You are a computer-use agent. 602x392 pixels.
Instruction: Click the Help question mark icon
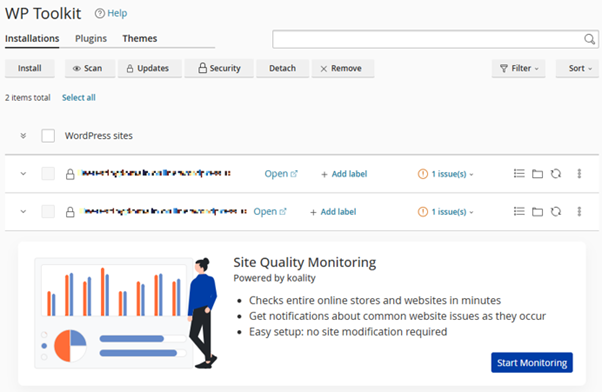point(99,13)
